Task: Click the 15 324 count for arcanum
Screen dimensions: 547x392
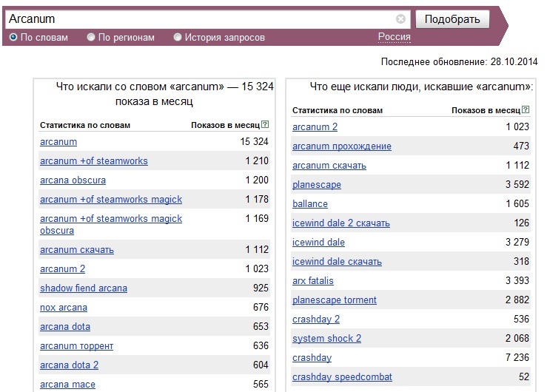Action: point(254,141)
